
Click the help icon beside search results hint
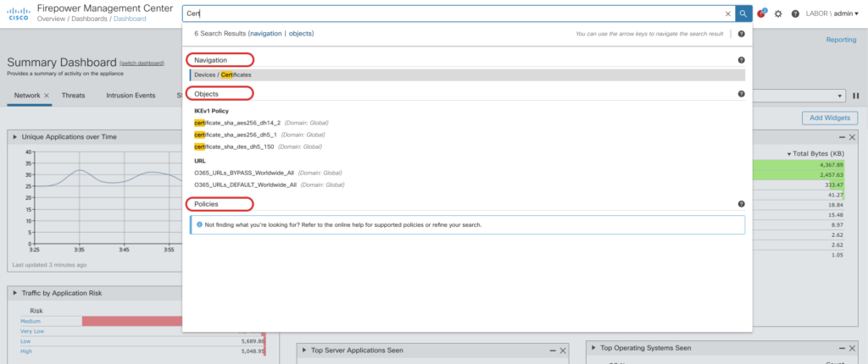tap(741, 34)
